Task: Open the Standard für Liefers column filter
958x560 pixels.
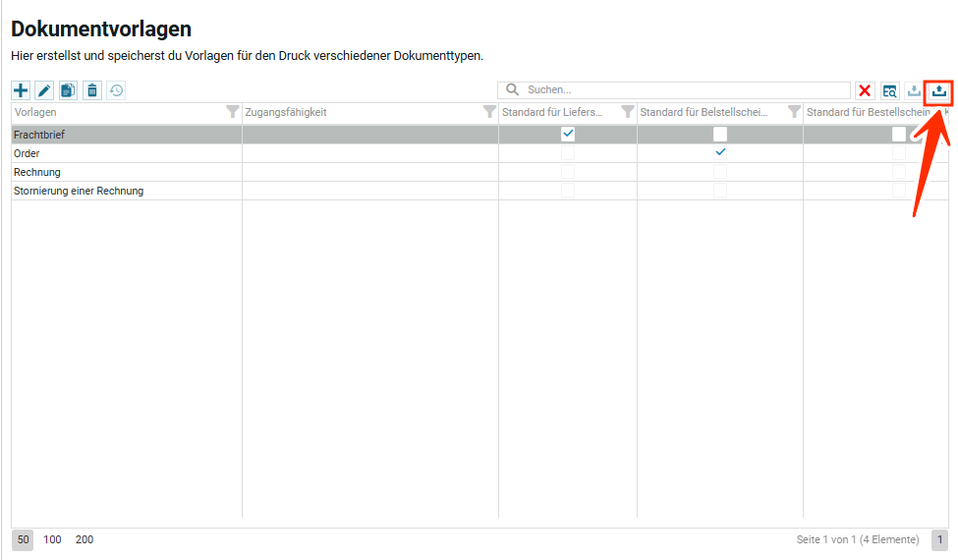Action: pyautogui.click(x=628, y=112)
